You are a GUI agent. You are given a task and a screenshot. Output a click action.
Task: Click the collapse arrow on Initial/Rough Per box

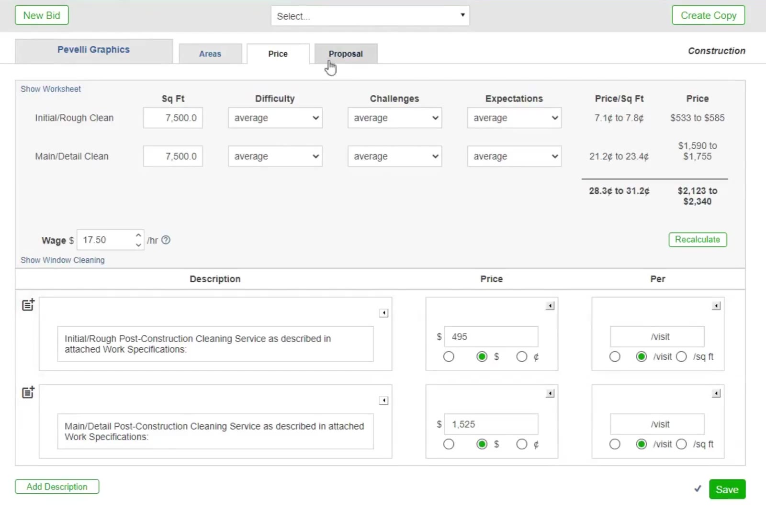tap(716, 306)
